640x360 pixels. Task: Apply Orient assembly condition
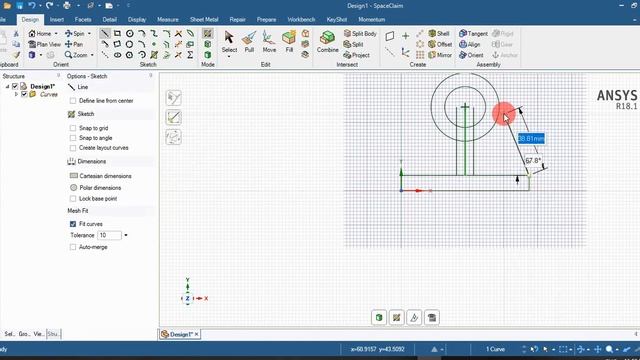[471, 55]
